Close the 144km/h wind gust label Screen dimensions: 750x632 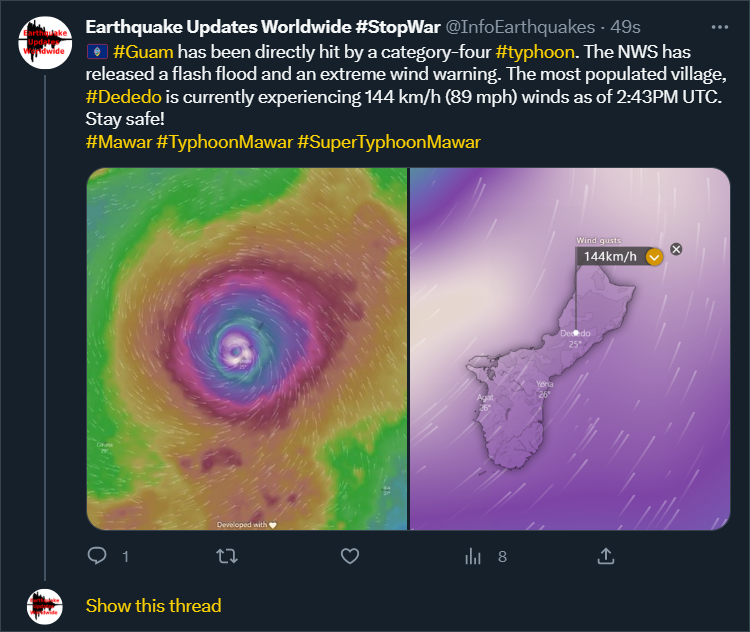click(x=676, y=249)
